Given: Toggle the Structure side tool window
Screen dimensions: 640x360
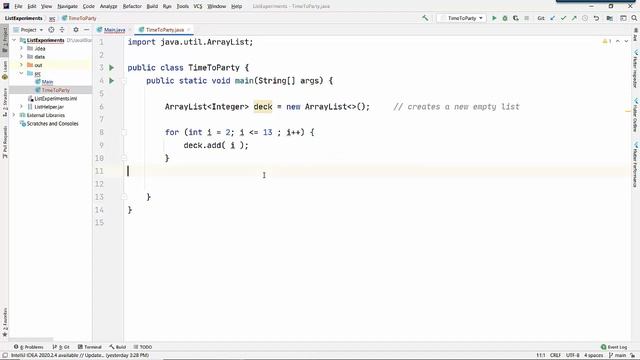Looking at the screenshot, I should click(4, 102).
